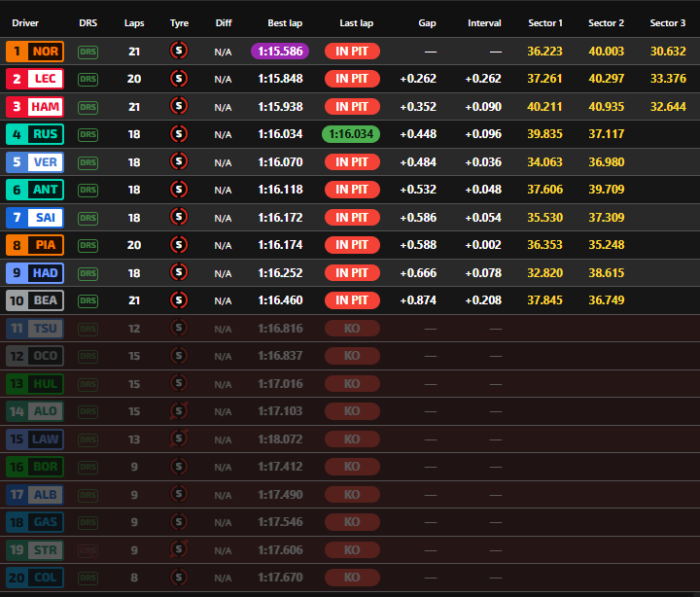Click DRS indicator for Russell
The image size is (700, 597).
pyautogui.click(x=88, y=134)
